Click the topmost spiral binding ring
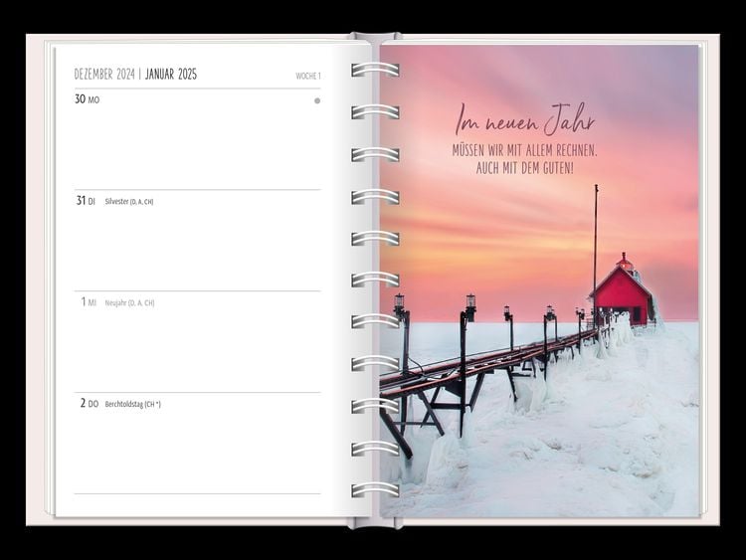This screenshot has width=746, height=560. pyautogui.click(x=375, y=70)
